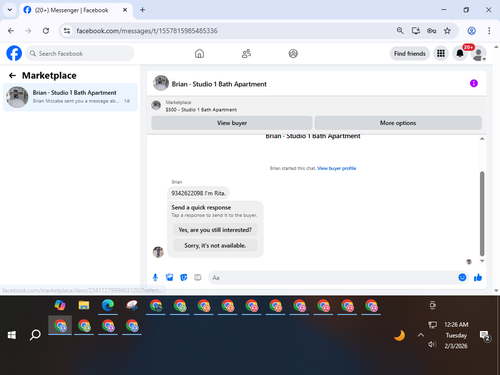
Task: Open the Chrome three-dot menu
Action: (489, 31)
